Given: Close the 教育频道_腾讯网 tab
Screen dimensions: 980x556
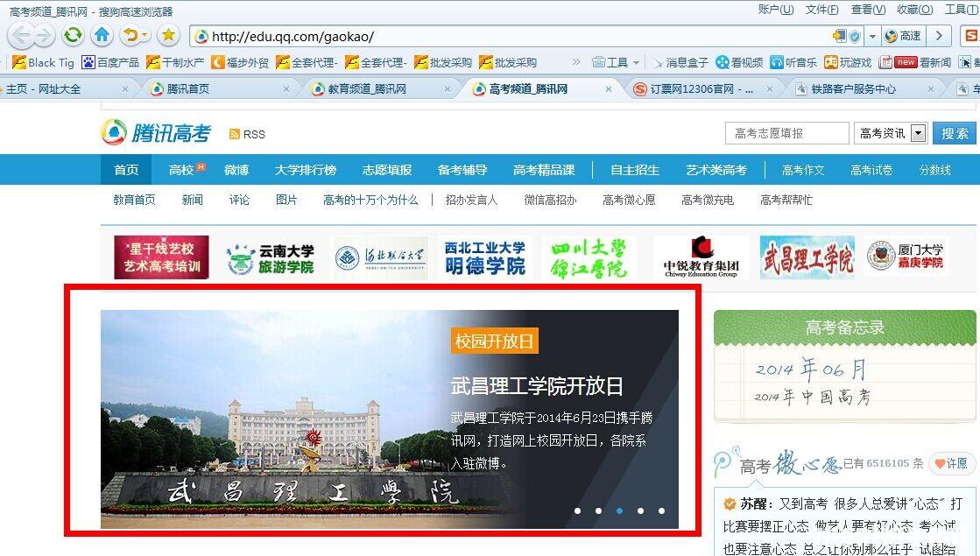Looking at the screenshot, I should pyautogui.click(x=448, y=88).
